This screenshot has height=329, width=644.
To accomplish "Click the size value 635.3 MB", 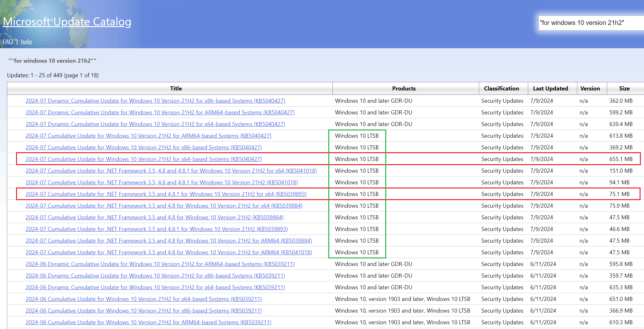I will (621, 287).
